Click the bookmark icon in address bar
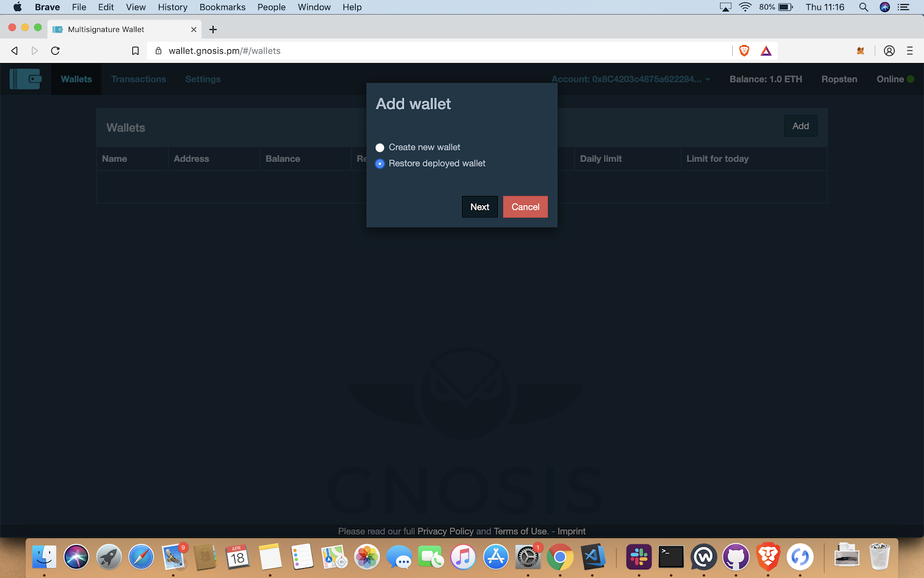The image size is (924, 578). (135, 51)
